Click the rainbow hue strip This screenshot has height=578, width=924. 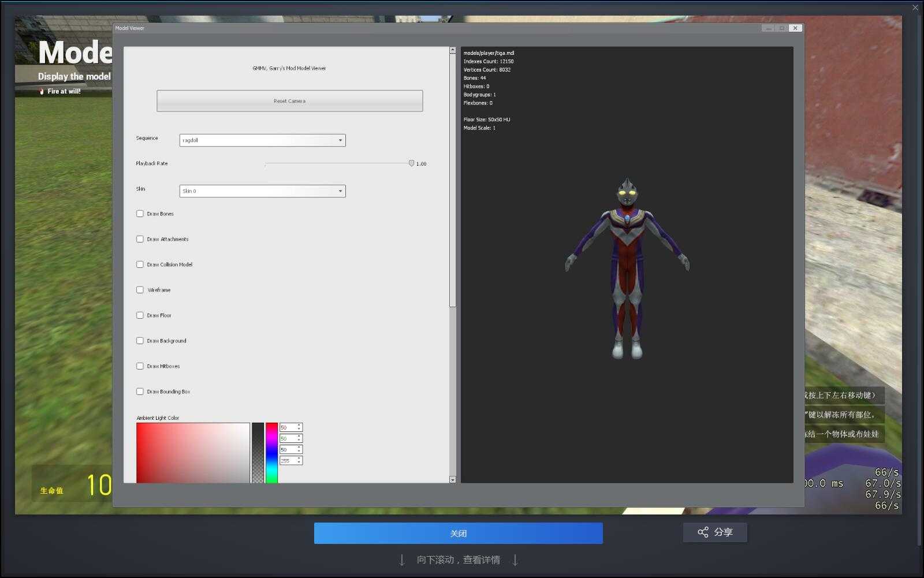tap(271, 453)
